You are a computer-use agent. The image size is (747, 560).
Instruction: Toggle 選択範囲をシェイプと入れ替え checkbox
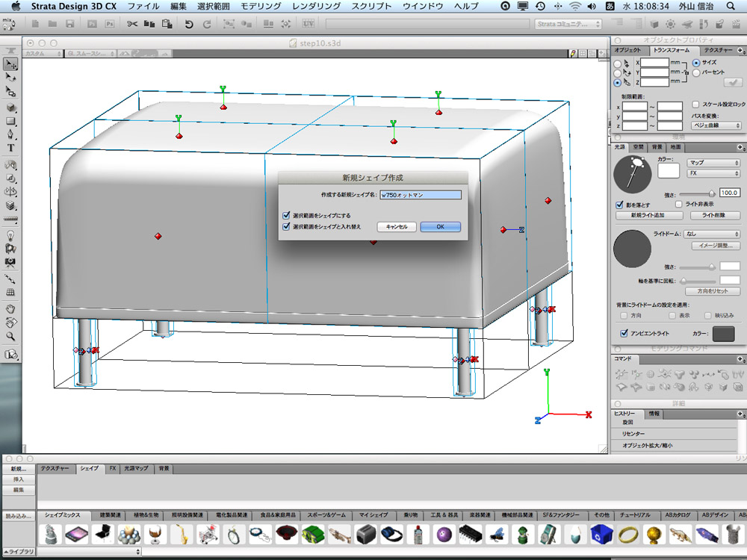[286, 227]
